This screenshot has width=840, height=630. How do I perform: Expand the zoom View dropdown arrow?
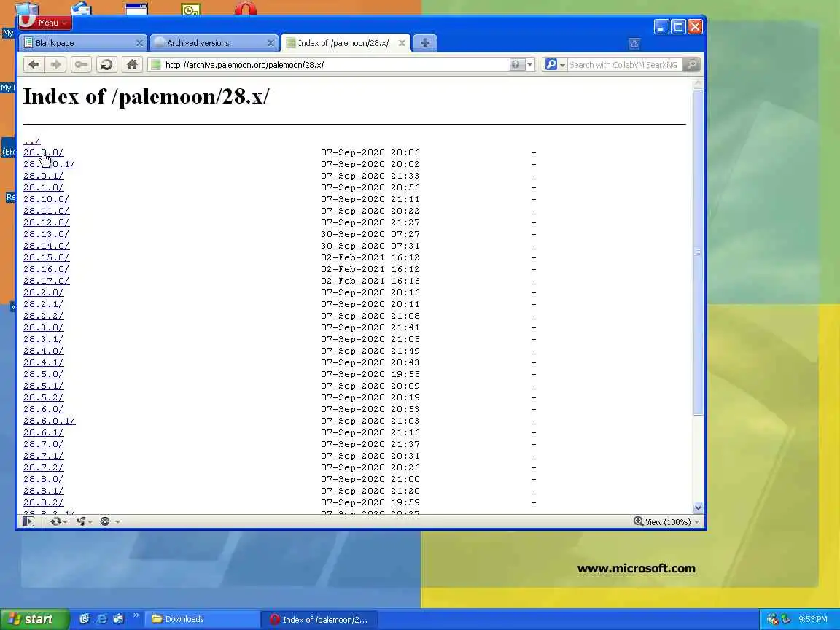697,522
